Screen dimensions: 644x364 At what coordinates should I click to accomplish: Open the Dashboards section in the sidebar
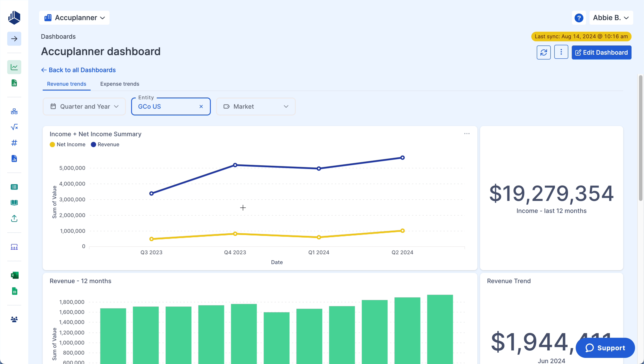[x=14, y=67]
